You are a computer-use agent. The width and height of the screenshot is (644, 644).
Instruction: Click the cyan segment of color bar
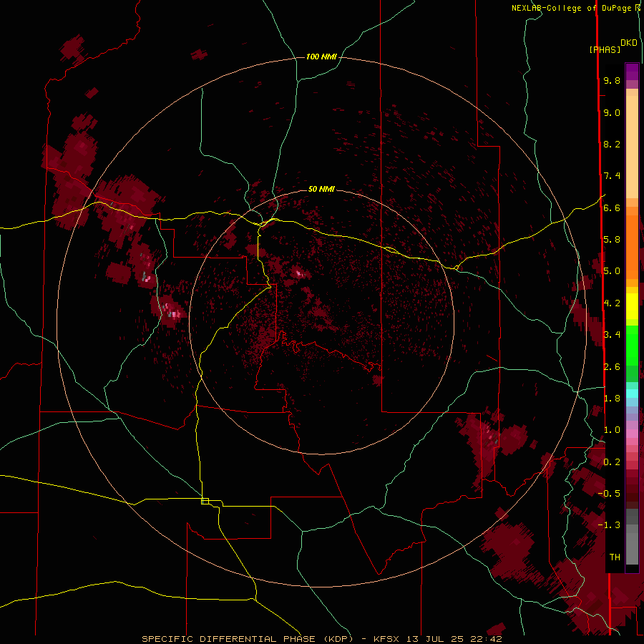[x=632, y=394]
